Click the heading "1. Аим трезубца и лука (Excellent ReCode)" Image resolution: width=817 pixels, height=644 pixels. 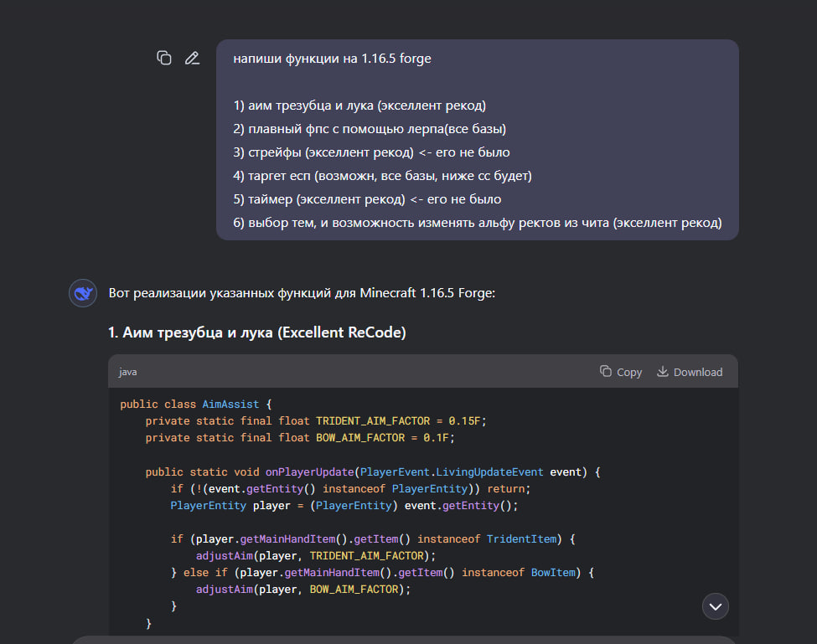pos(257,332)
